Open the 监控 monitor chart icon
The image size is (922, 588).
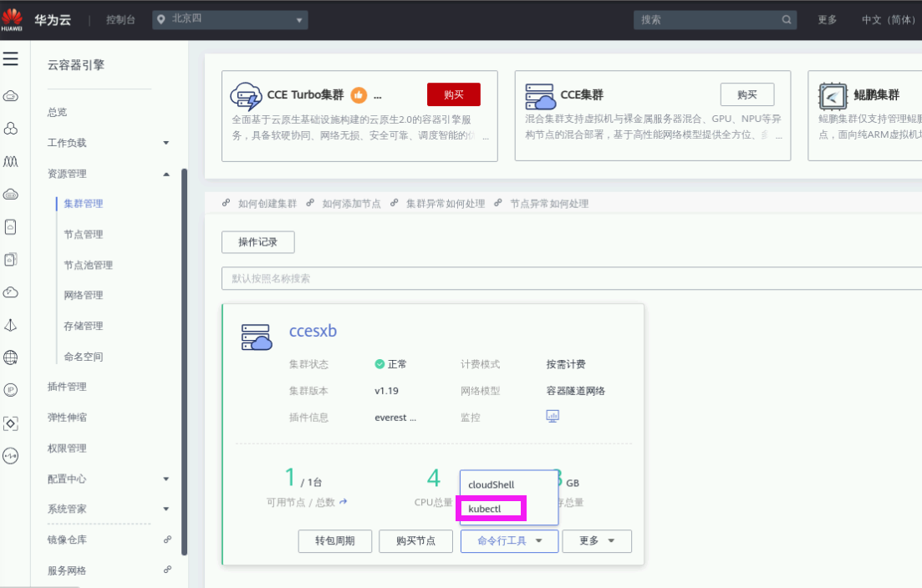[x=553, y=417]
